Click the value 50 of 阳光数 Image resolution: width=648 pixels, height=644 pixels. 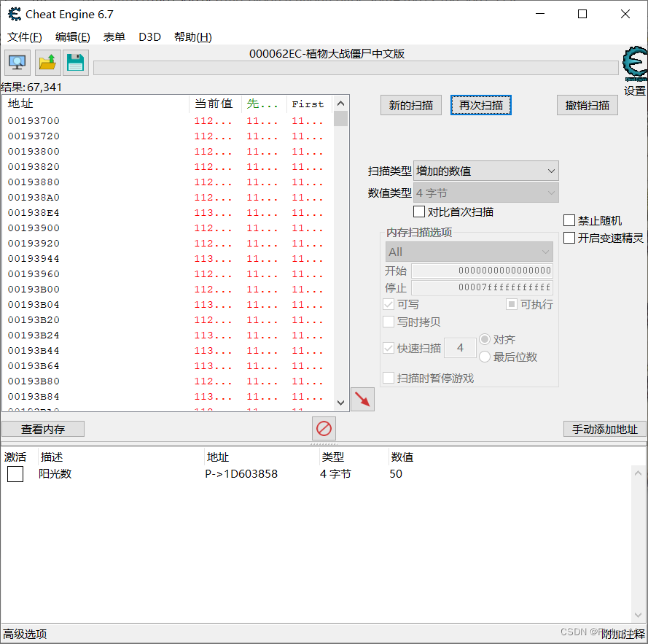tap(396, 473)
